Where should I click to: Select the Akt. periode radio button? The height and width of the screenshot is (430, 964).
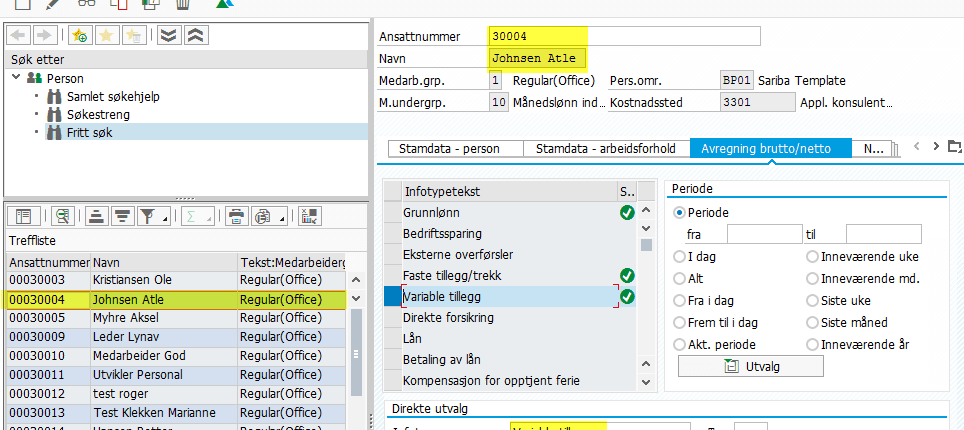[x=679, y=344]
